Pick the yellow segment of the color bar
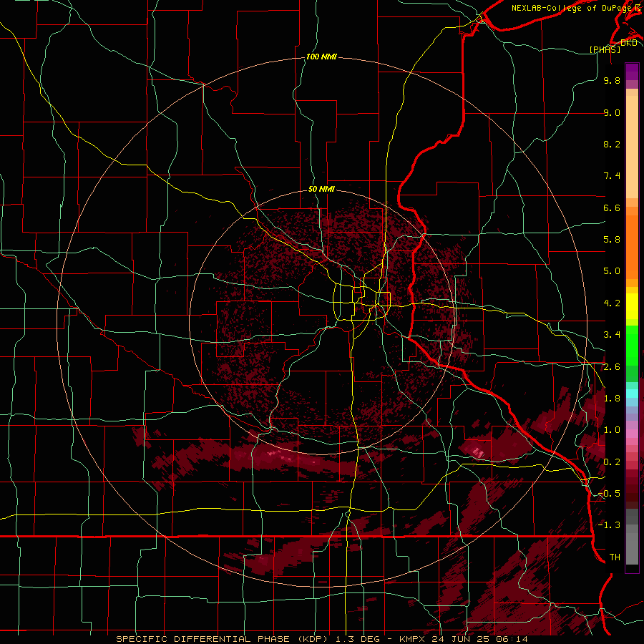 [632, 306]
